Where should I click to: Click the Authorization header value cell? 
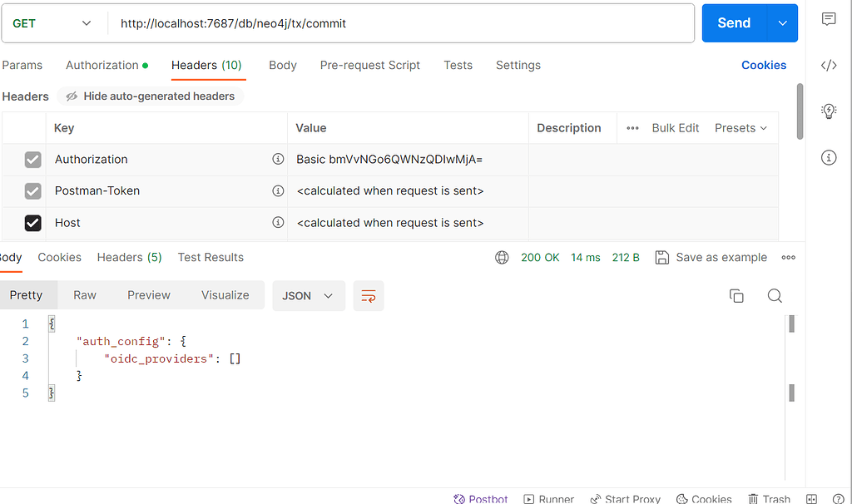408,160
